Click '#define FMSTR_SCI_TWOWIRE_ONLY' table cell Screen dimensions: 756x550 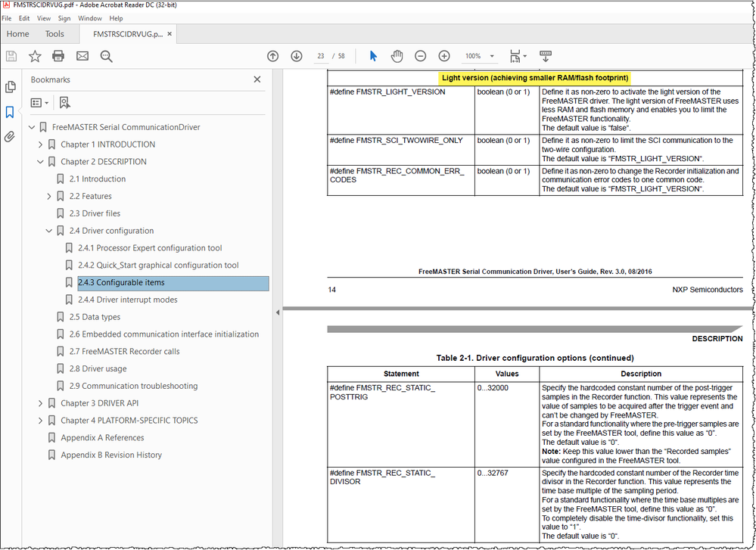(x=400, y=150)
